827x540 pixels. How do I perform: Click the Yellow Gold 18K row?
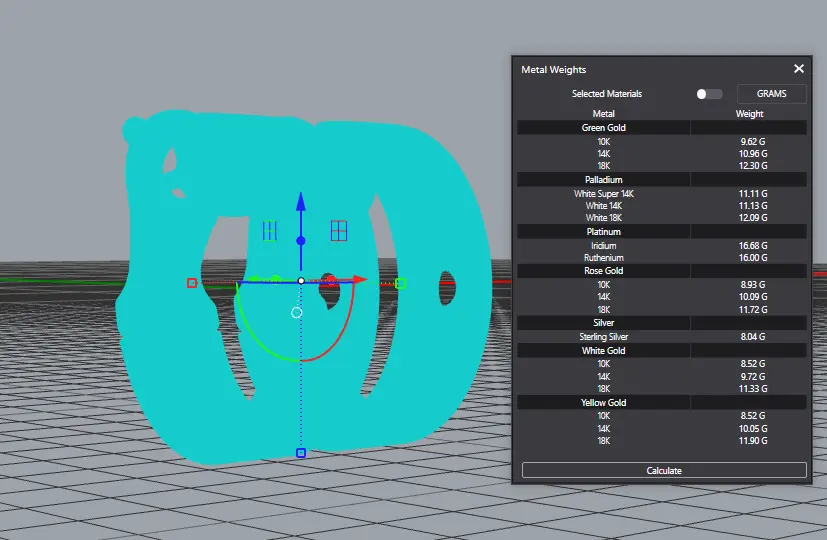pyautogui.click(x=662, y=441)
